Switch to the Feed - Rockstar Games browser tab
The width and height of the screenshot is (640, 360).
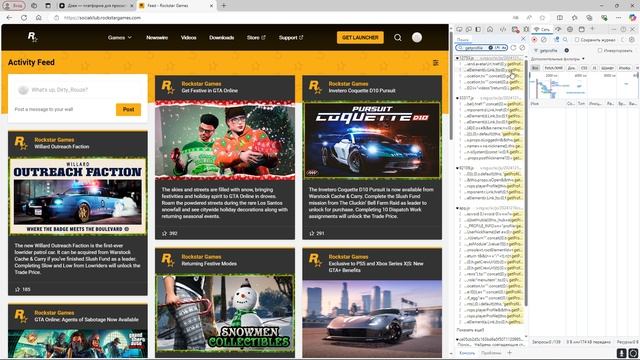(x=175, y=6)
